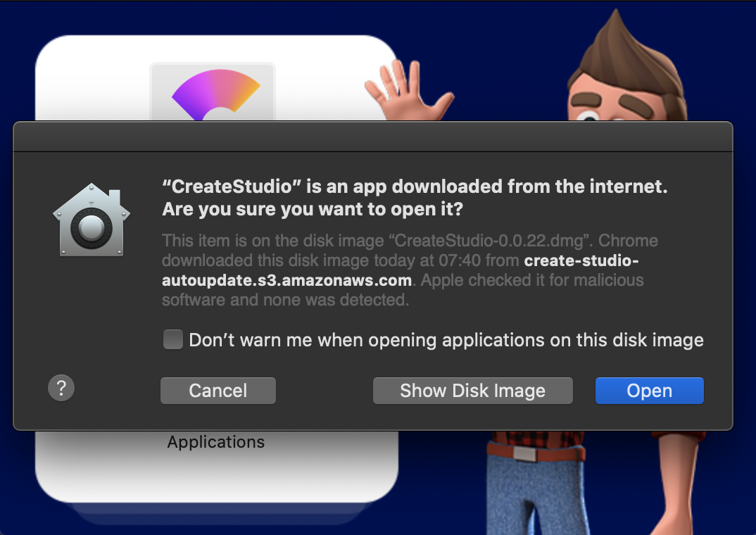Click the dialog heading about CreateStudio
The width and height of the screenshot is (756, 535).
(x=415, y=198)
